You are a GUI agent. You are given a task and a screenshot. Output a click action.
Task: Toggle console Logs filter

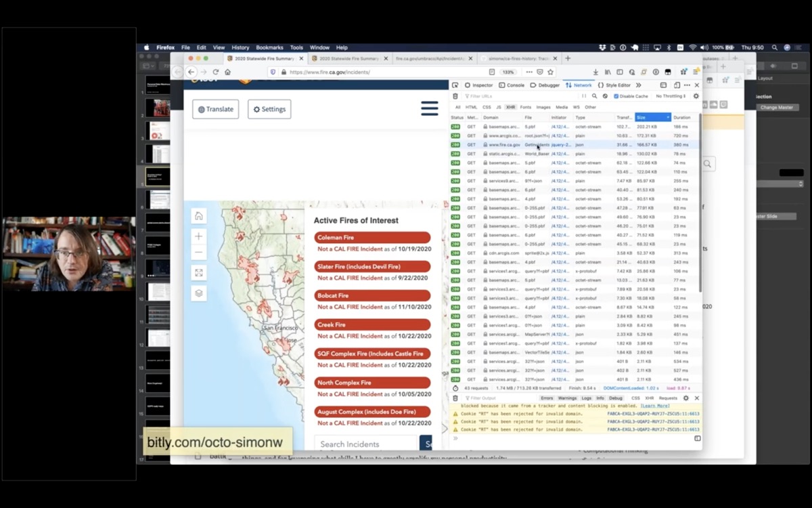(587, 398)
